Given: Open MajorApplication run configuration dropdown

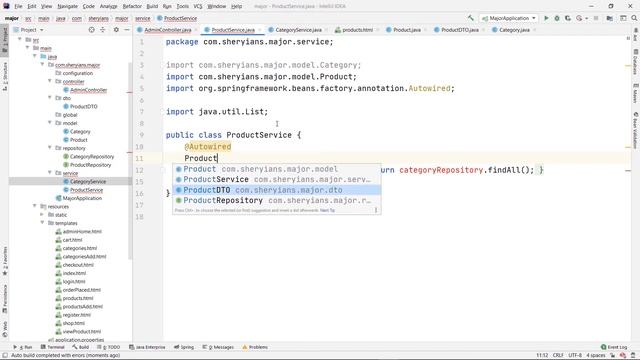Looking at the screenshot, I should coord(509,18).
